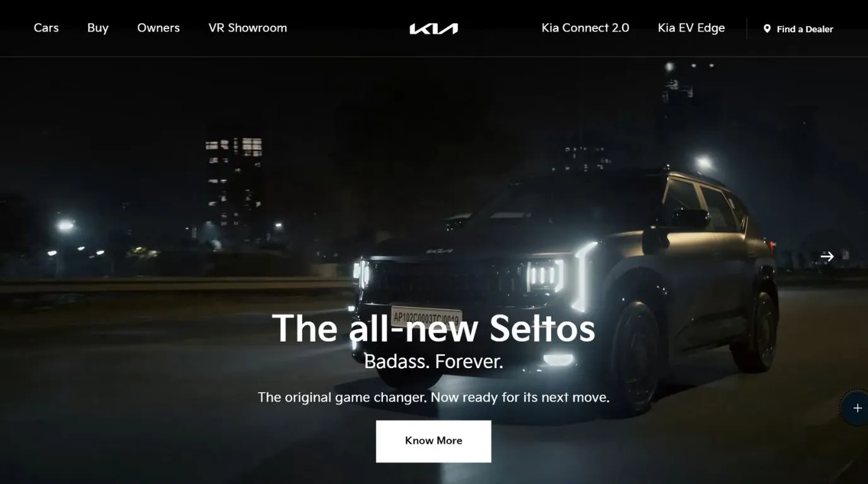Click the original game changer description text
Image resolution: width=868 pixels, height=484 pixels.
point(433,398)
